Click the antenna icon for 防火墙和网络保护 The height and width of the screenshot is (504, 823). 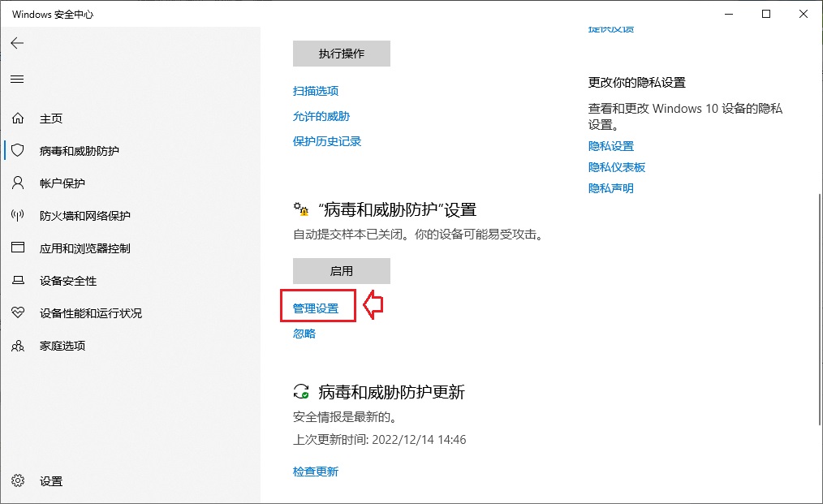pos(18,215)
